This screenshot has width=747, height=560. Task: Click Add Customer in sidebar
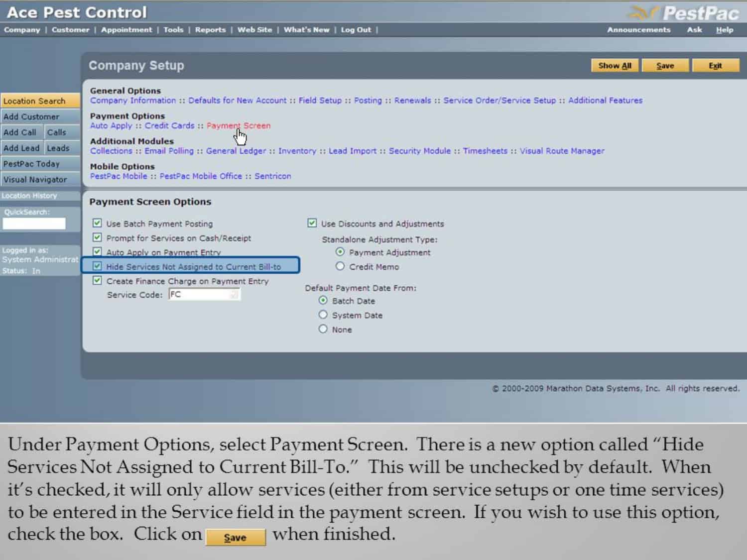(x=40, y=117)
